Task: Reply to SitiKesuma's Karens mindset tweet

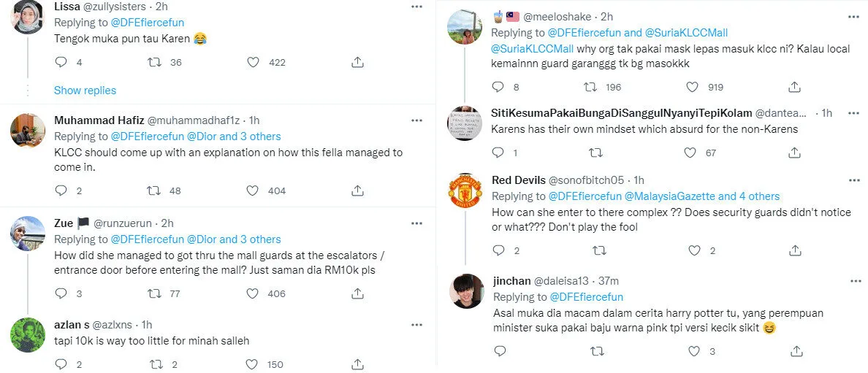Action: pyautogui.click(x=498, y=153)
